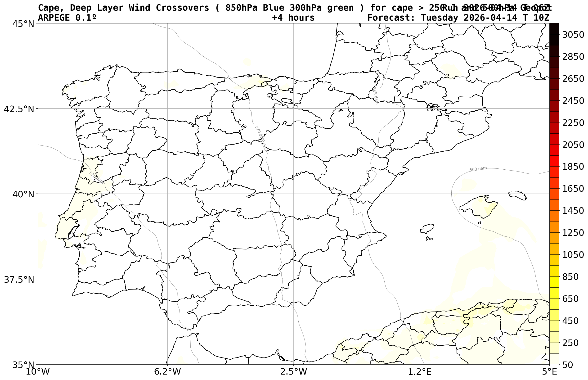Click the 570 dam contour label
The width and height of the screenshot is (588, 380).
coord(260,134)
